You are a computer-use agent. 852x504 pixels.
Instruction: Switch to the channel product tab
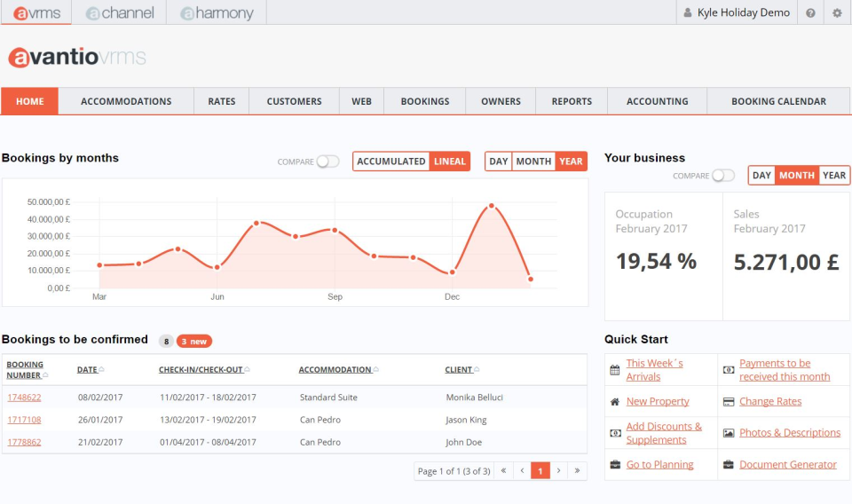(120, 13)
